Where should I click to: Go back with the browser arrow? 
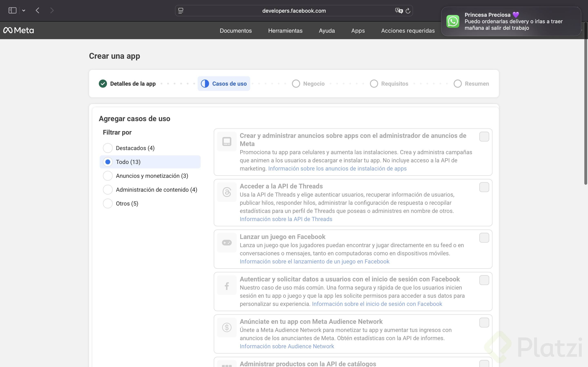click(37, 10)
